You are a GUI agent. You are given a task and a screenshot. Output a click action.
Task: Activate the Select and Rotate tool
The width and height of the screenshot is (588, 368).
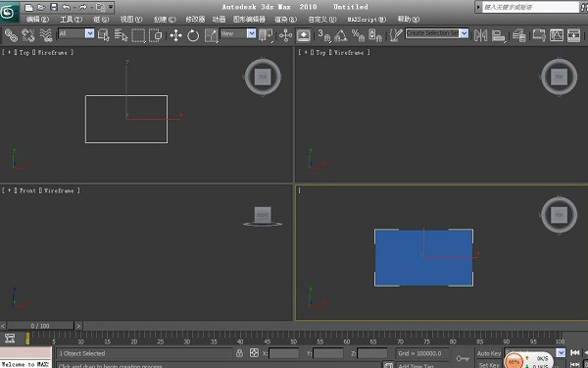193,35
